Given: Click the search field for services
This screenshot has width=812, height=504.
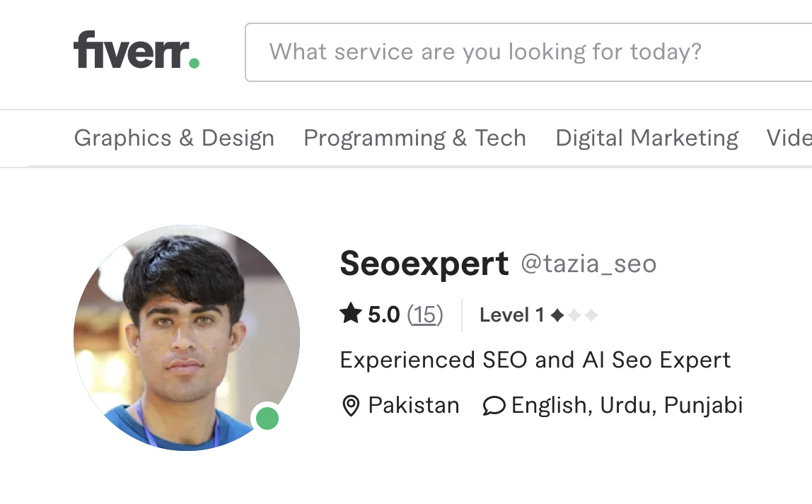Looking at the screenshot, I should (x=528, y=52).
